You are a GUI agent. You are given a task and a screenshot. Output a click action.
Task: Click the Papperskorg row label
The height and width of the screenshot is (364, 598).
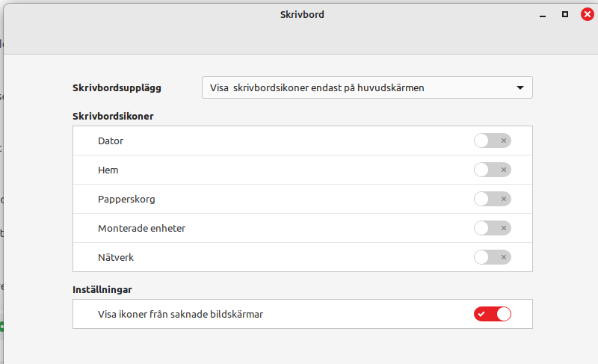click(x=126, y=199)
